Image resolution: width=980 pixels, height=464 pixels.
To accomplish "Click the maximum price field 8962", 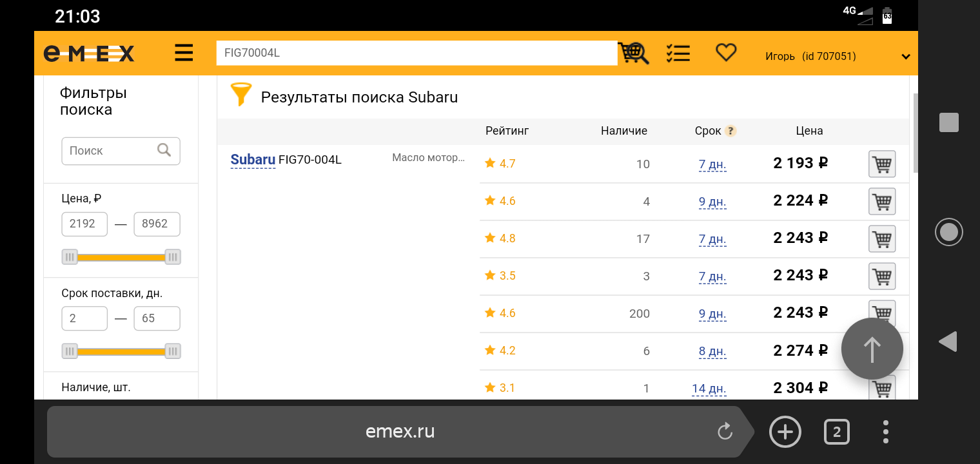I will [157, 224].
